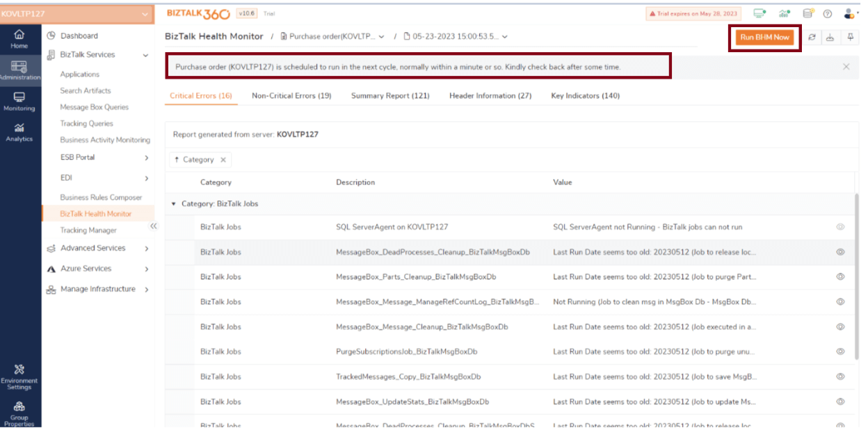The image size is (868, 428).
Task: Click the database status icon in header
Action: point(807,13)
